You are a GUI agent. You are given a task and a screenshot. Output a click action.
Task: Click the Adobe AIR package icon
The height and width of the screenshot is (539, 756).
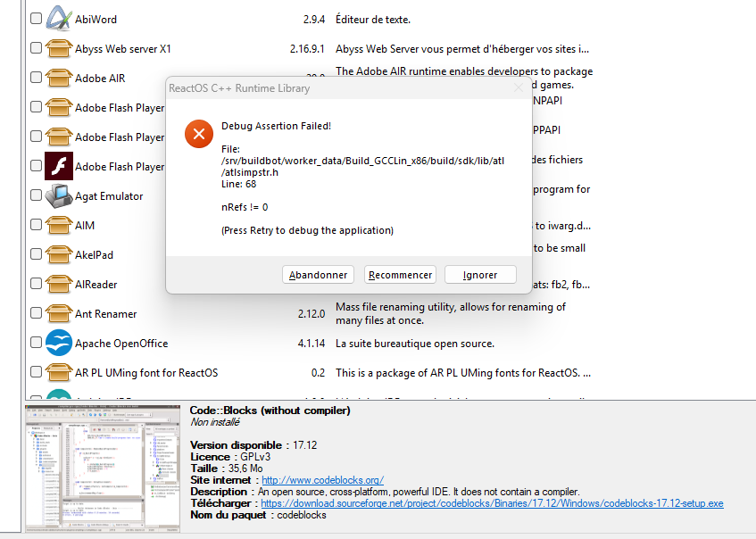pos(59,78)
